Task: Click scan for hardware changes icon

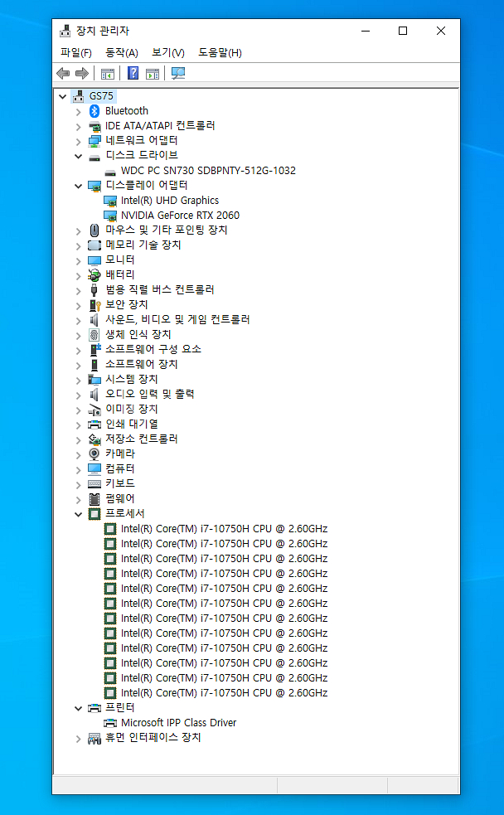Action: (178, 73)
